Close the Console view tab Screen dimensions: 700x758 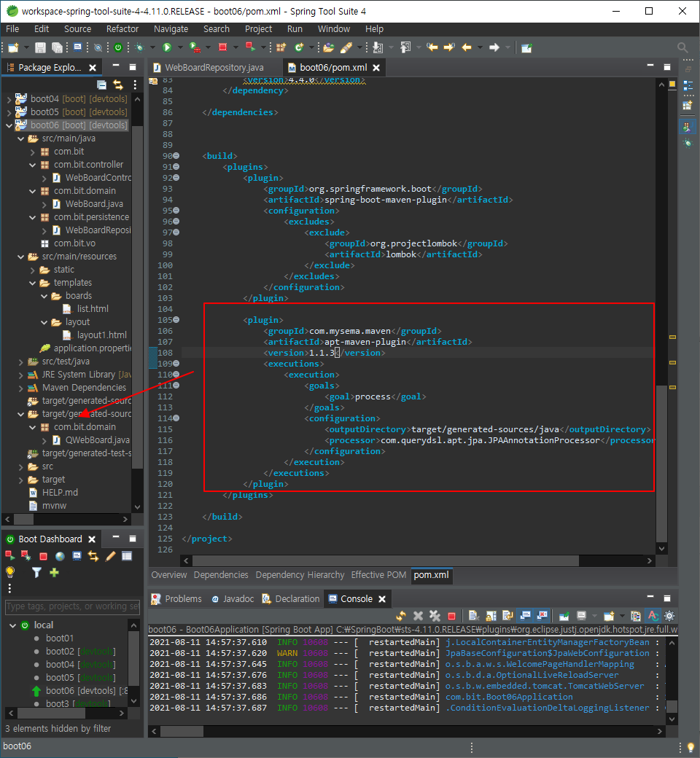381,599
